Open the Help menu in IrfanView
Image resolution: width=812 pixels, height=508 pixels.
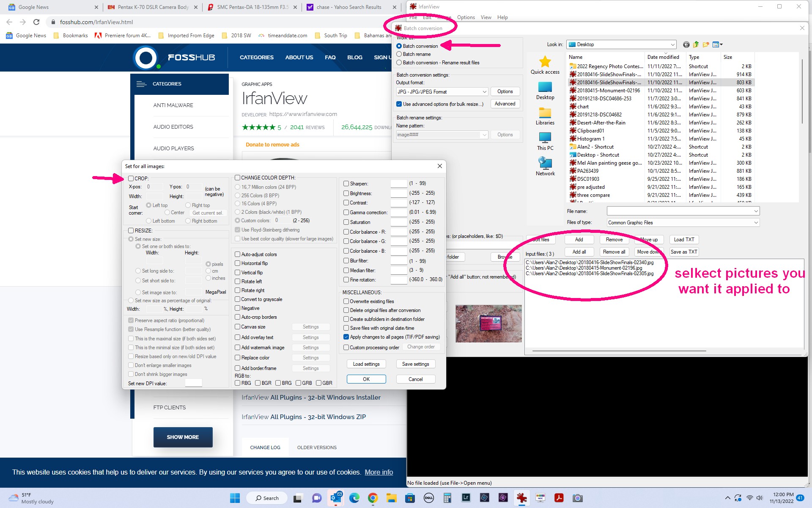[502, 17]
